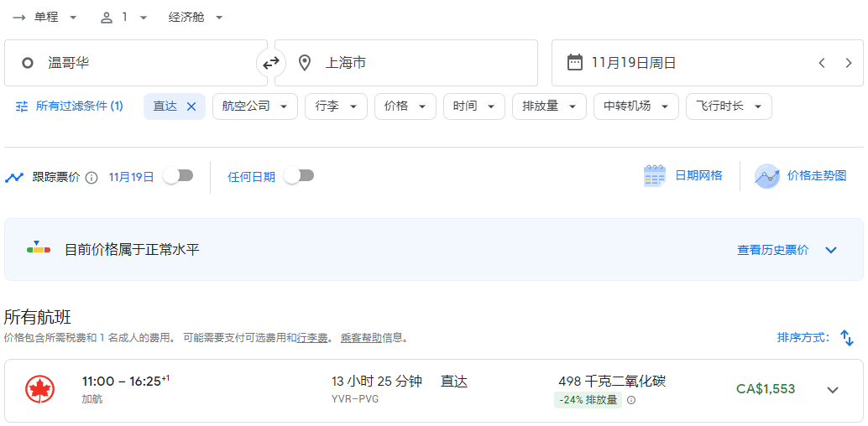This screenshot has width=868, height=426.
Task: Go to previous date arrow
Action: pos(822,63)
